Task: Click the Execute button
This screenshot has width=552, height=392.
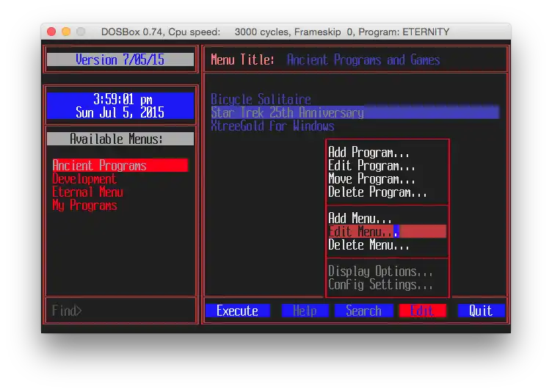Action: coord(238,311)
